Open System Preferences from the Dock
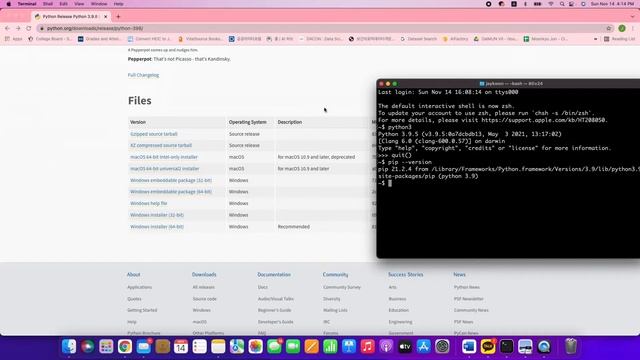Image resolution: width=640 pixels, height=360 pixels. click(442, 347)
